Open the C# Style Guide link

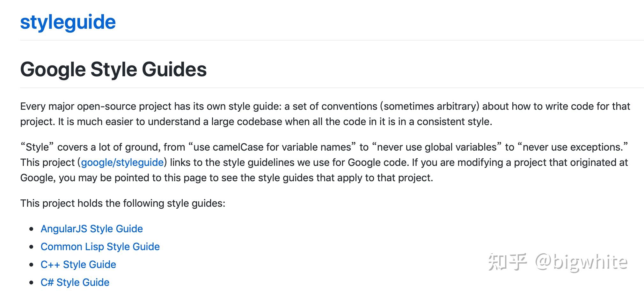point(75,282)
